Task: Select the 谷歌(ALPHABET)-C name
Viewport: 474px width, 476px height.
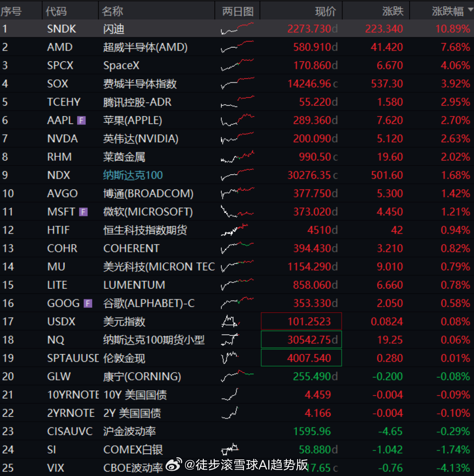Action: 149,303
